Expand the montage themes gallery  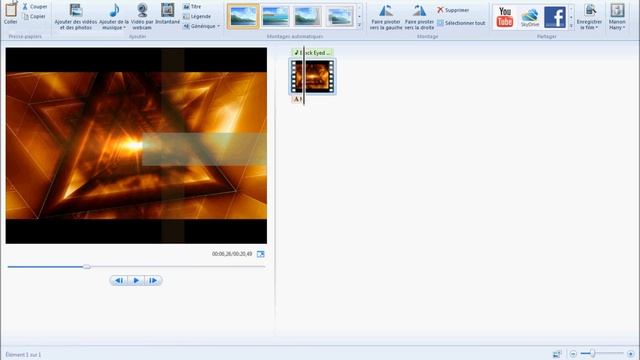pyautogui.click(x=360, y=25)
